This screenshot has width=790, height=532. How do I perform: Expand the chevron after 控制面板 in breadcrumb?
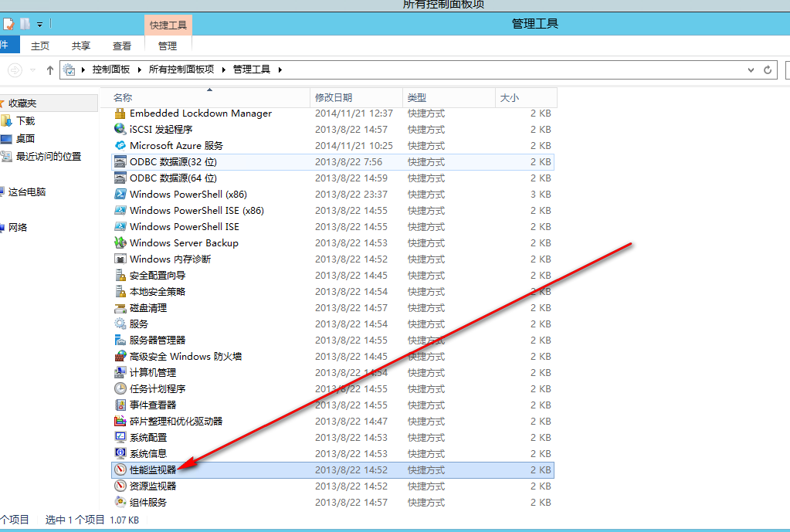coord(139,69)
